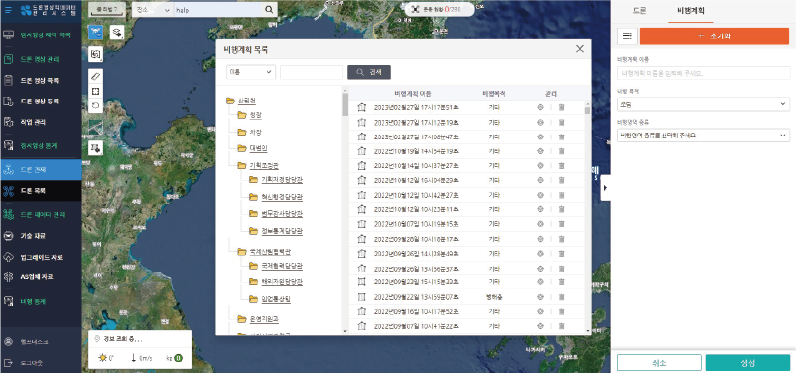796x374 pixels.
Task: Select the drone map tool icon
Action: click(x=95, y=32)
